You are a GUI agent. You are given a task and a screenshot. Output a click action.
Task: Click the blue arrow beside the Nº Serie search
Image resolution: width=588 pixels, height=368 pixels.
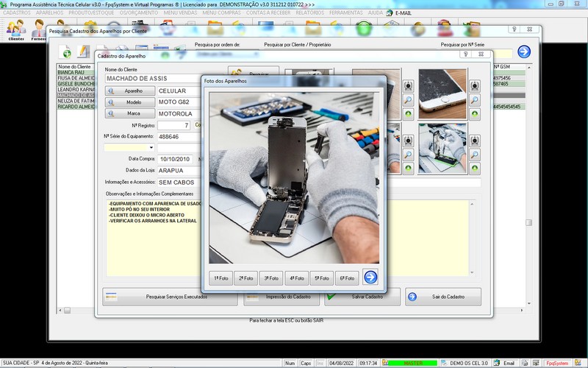(523, 52)
